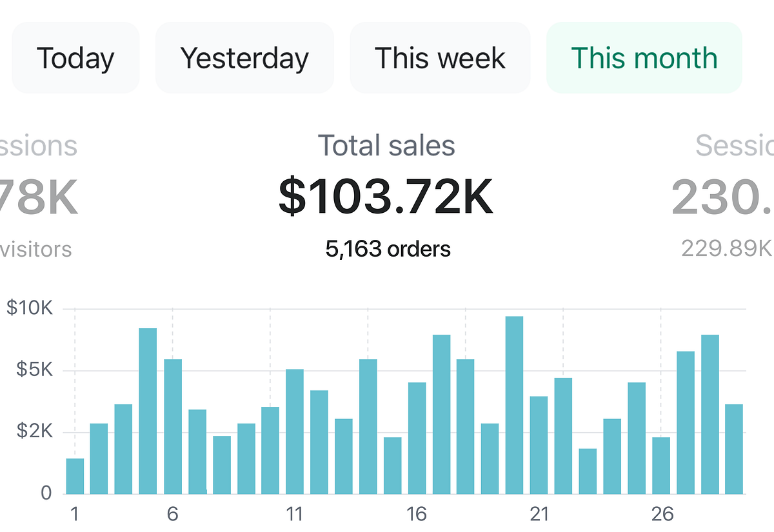The height and width of the screenshot is (532, 774).
Task: Select the Today time filter
Action: click(x=75, y=57)
